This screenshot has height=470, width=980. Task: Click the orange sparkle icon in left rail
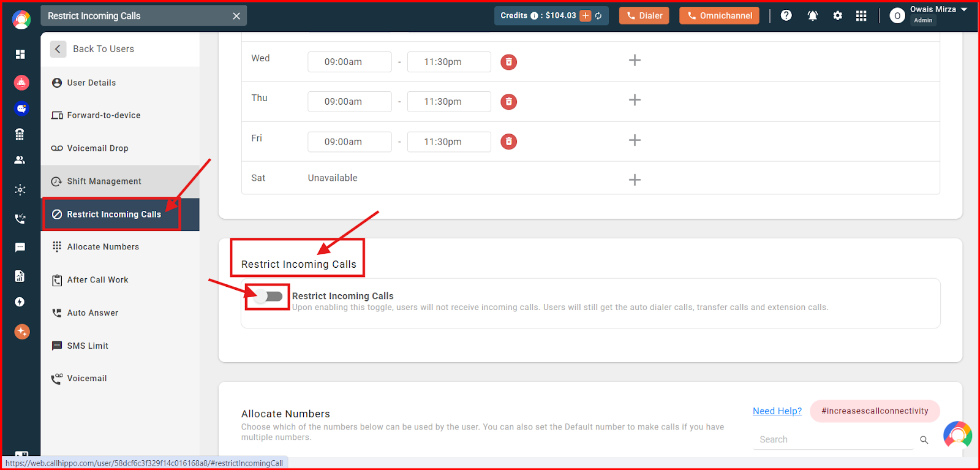(x=21, y=332)
